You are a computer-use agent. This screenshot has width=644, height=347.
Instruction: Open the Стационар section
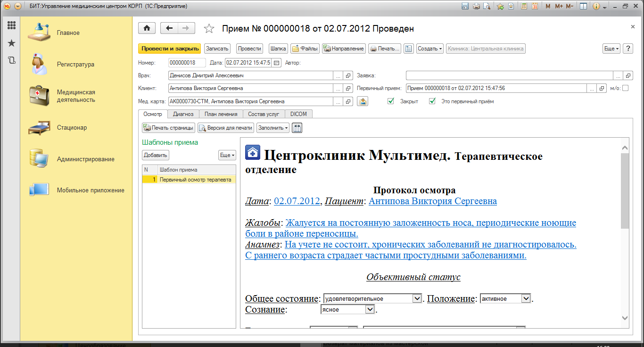click(72, 127)
